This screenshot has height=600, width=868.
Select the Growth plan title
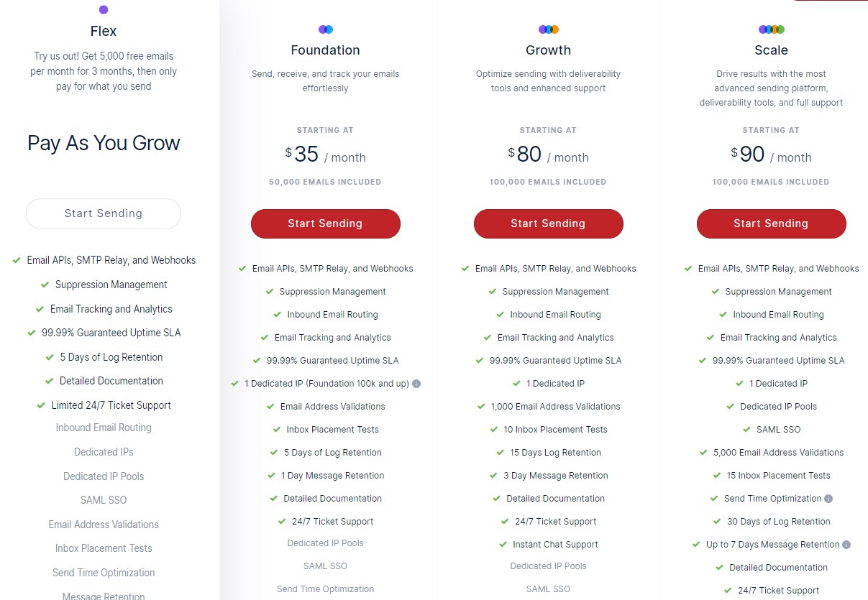pos(548,50)
